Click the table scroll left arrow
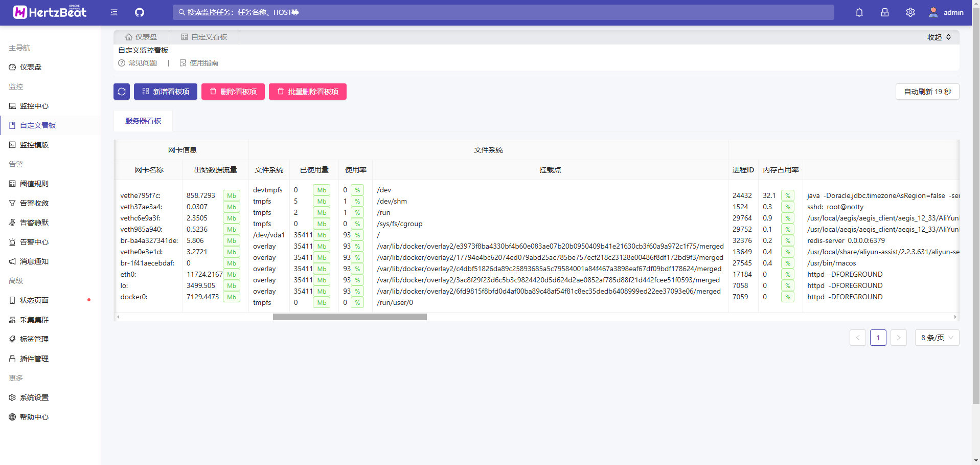 118,317
